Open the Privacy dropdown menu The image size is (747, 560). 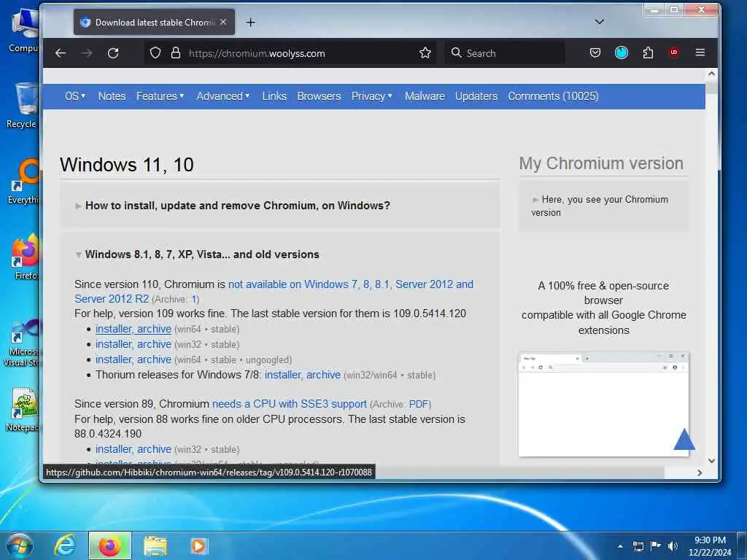pos(372,96)
